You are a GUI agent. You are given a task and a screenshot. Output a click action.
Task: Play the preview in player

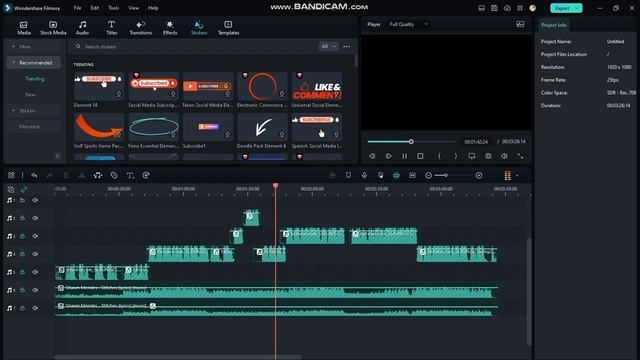point(388,156)
